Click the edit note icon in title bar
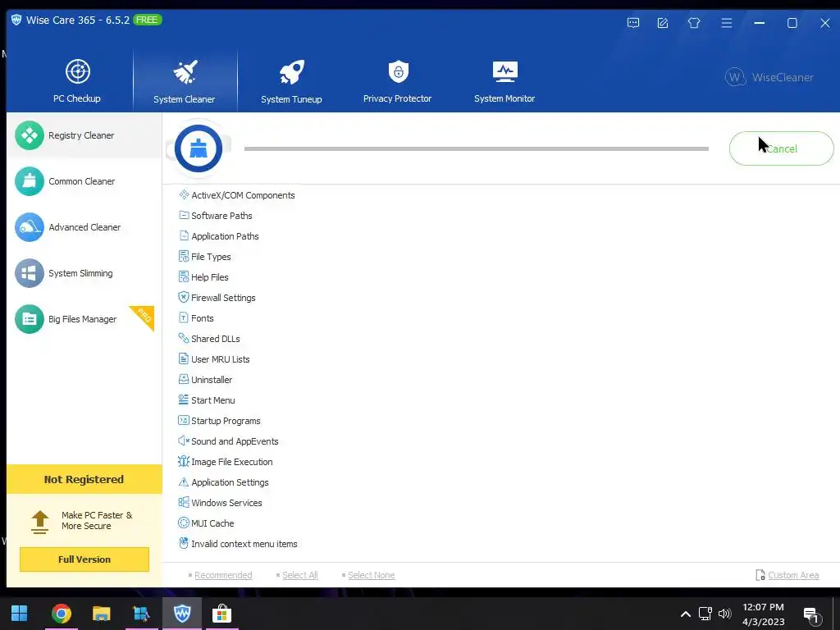 click(663, 23)
